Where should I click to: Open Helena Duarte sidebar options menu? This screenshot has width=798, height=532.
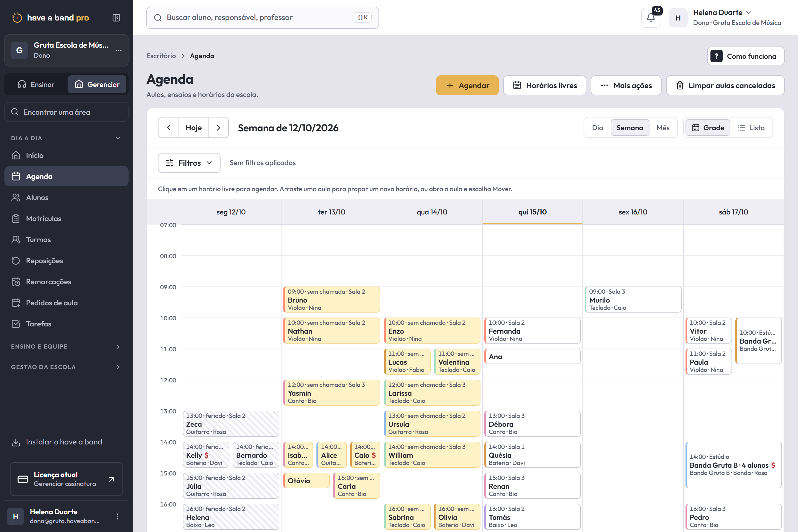point(117,516)
